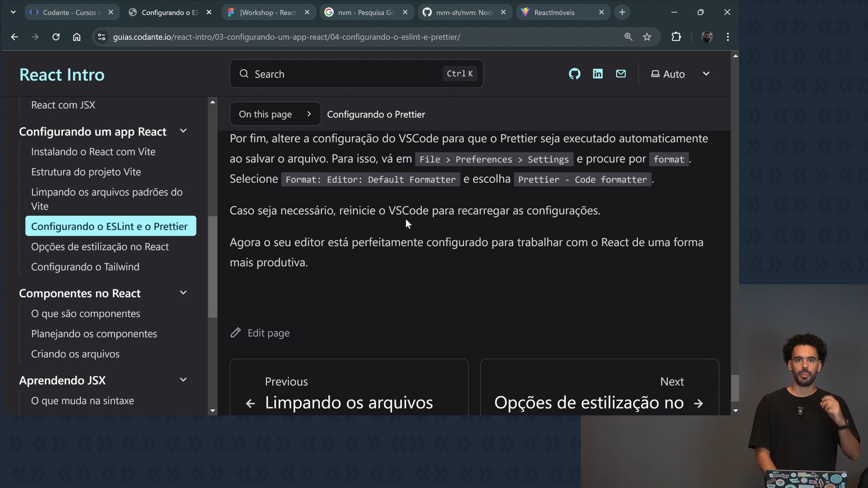868x488 pixels.
Task: Open the Chrome profile avatar
Action: pyautogui.click(x=707, y=37)
